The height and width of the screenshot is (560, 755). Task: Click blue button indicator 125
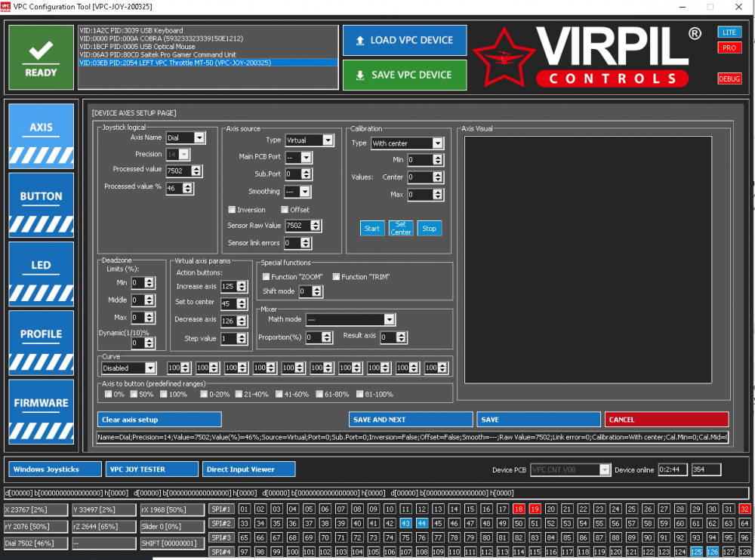tap(696, 552)
